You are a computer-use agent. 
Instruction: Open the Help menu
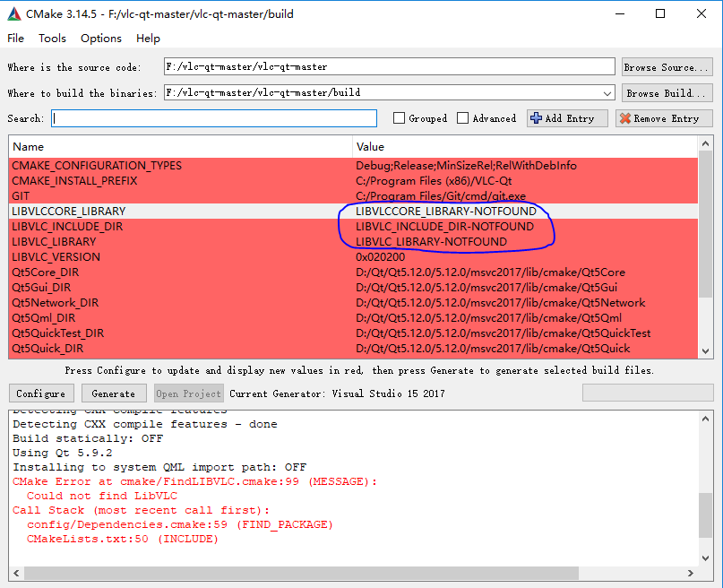[148, 39]
